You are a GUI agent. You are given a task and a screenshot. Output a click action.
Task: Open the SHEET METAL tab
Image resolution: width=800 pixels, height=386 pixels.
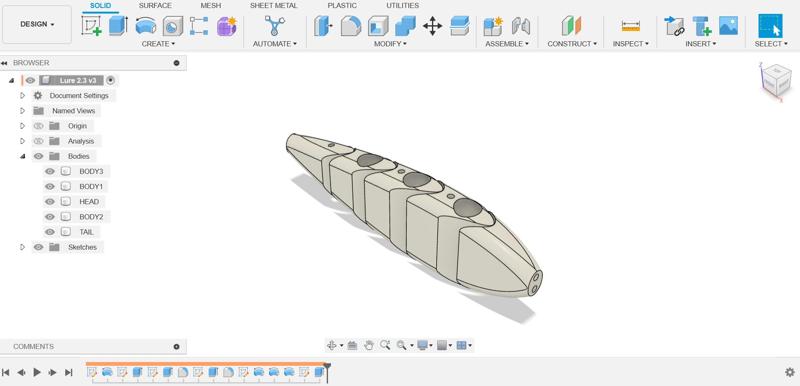(x=274, y=6)
